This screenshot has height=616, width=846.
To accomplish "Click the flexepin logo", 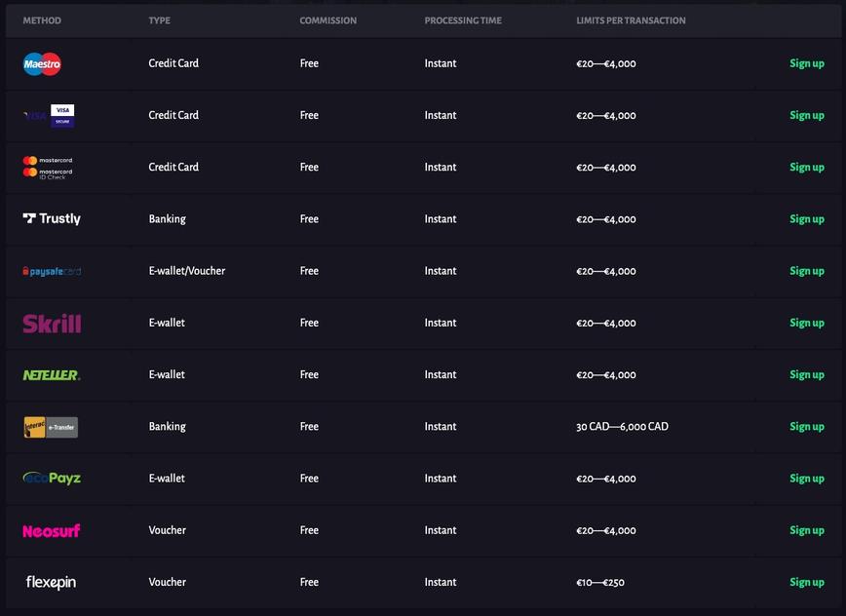I will tap(51, 583).
